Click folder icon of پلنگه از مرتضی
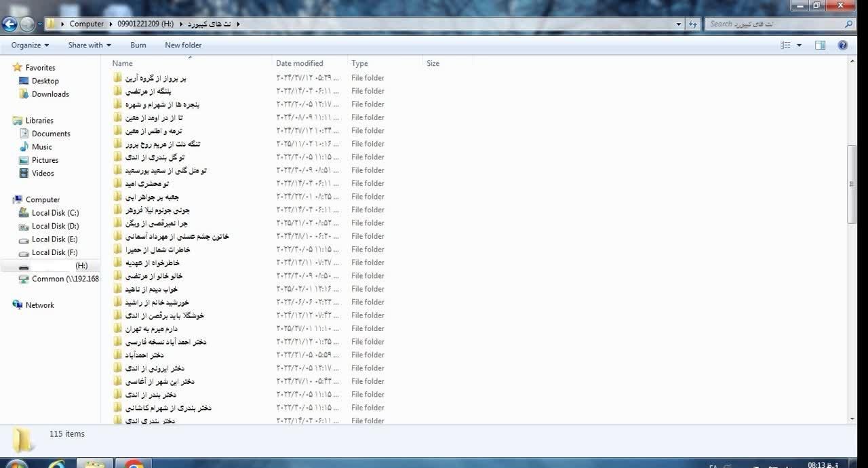Image resolution: width=868 pixels, height=468 pixels. pyautogui.click(x=118, y=91)
